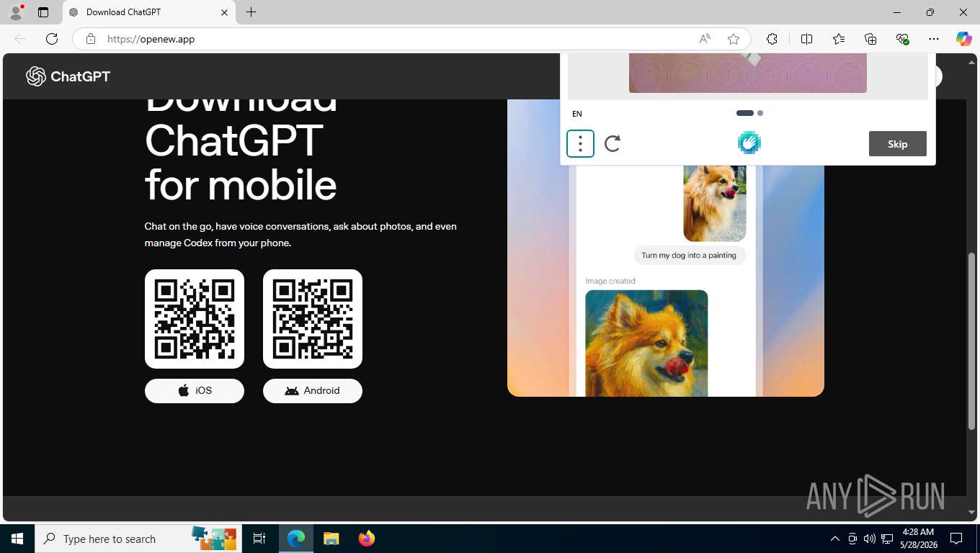
Task: Open the Android download button
Action: tap(313, 390)
